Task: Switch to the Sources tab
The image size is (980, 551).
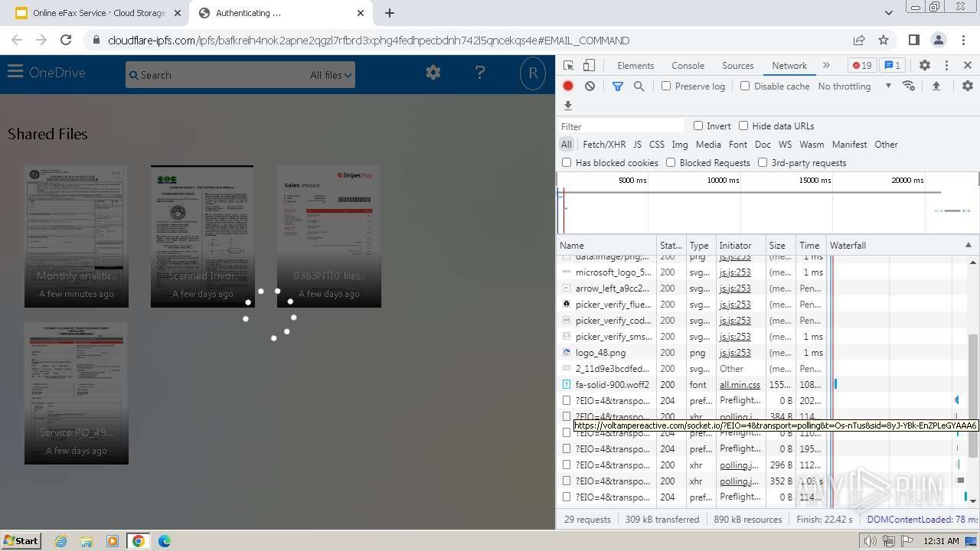Action: (x=737, y=66)
